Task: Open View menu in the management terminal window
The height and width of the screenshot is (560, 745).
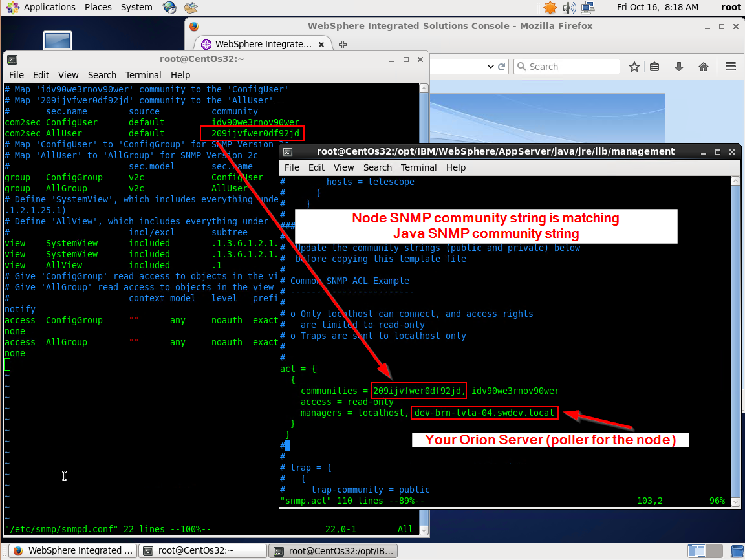Action: point(344,167)
